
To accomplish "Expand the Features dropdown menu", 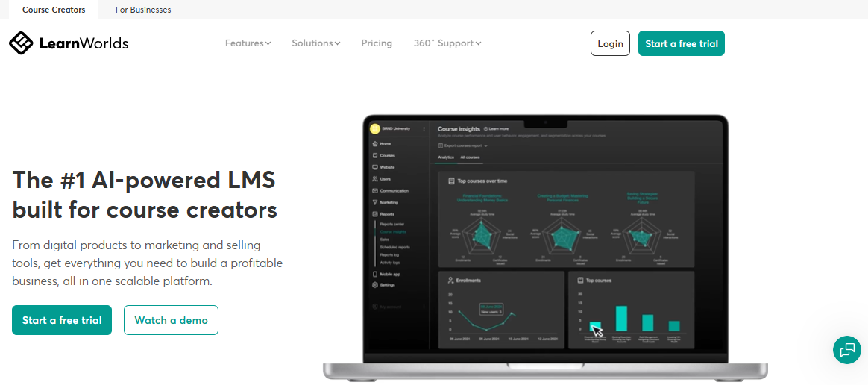I will (x=248, y=43).
